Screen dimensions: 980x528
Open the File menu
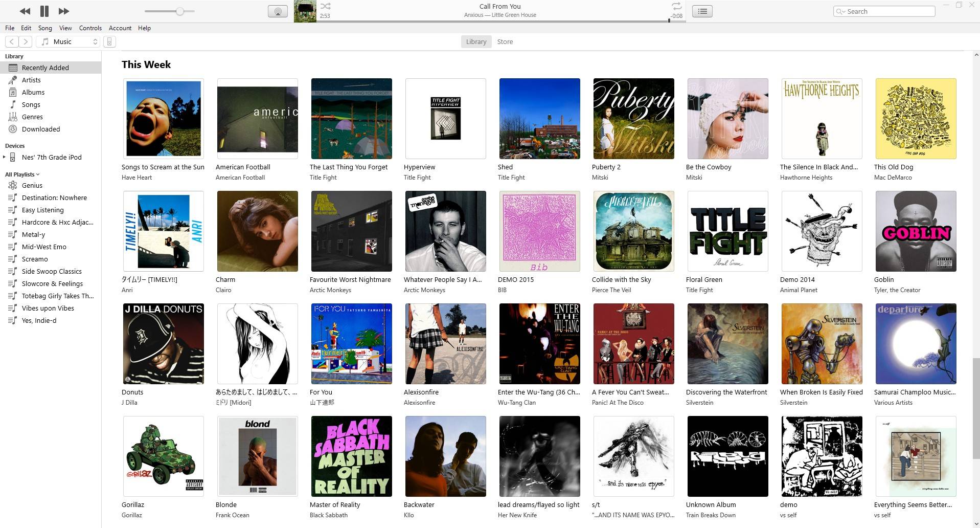pyautogui.click(x=10, y=28)
